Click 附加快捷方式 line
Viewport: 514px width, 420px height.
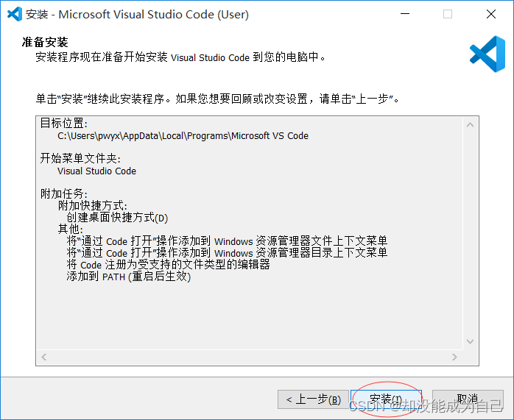(93, 205)
